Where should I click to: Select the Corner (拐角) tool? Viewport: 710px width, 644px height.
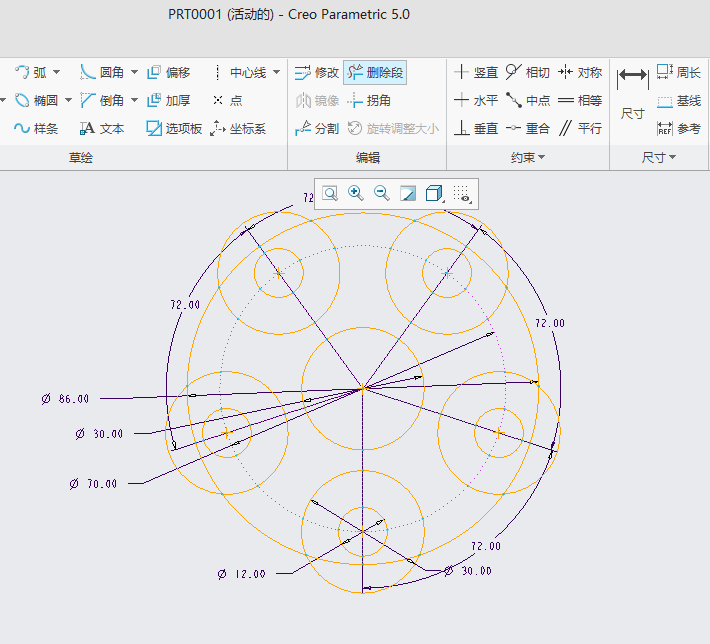[x=369, y=100]
